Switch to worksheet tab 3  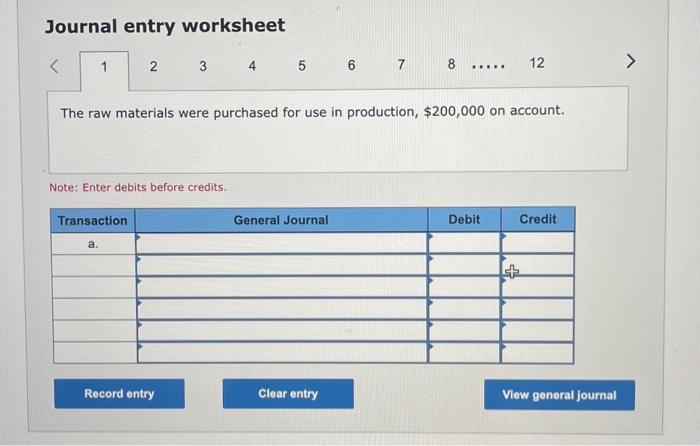(203, 66)
